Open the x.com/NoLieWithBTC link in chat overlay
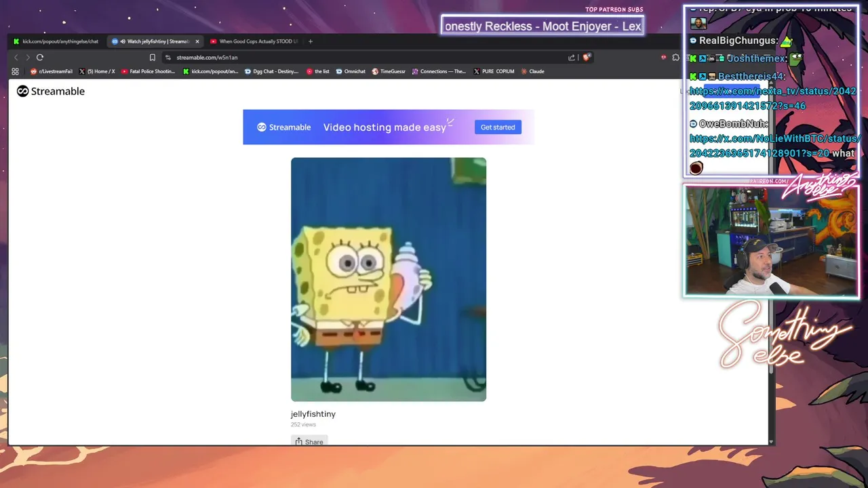 (x=774, y=146)
